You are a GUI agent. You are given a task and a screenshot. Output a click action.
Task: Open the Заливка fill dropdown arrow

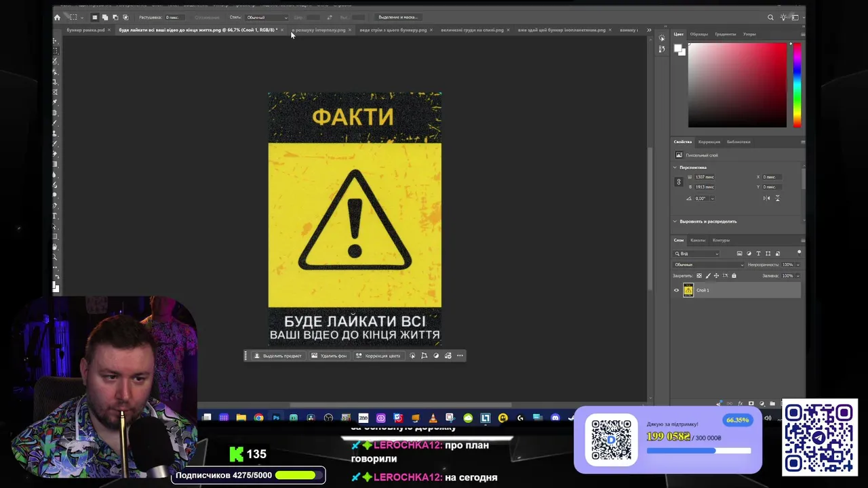point(797,276)
